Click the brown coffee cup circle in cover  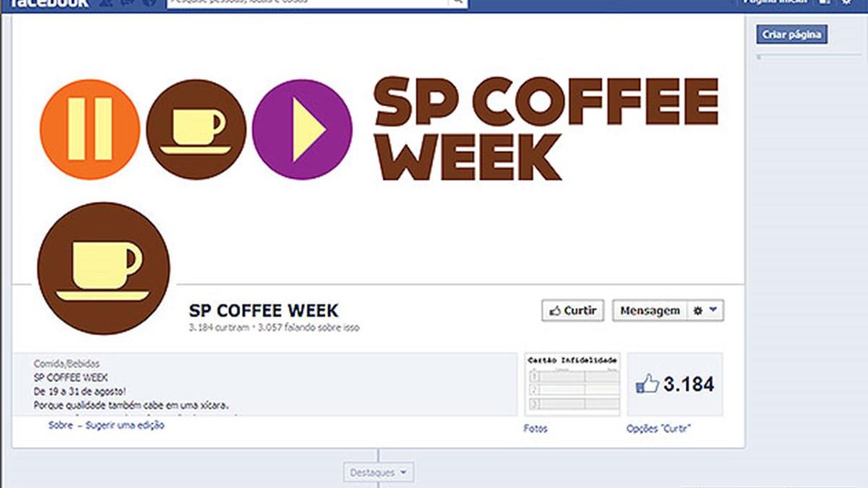coord(196,129)
